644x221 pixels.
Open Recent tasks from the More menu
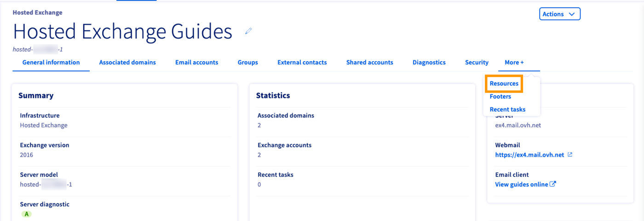[x=507, y=109]
